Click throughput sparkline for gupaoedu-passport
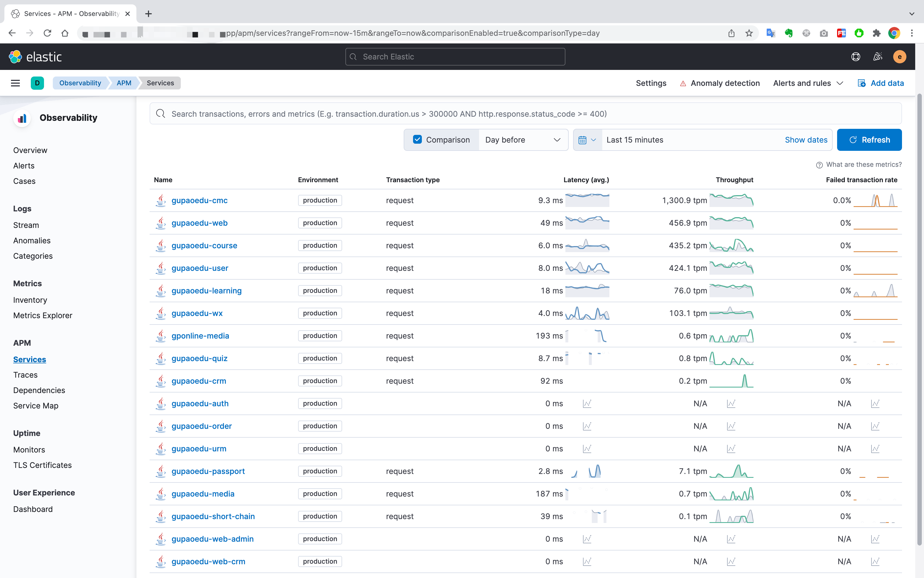 pyautogui.click(x=731, y=471)
